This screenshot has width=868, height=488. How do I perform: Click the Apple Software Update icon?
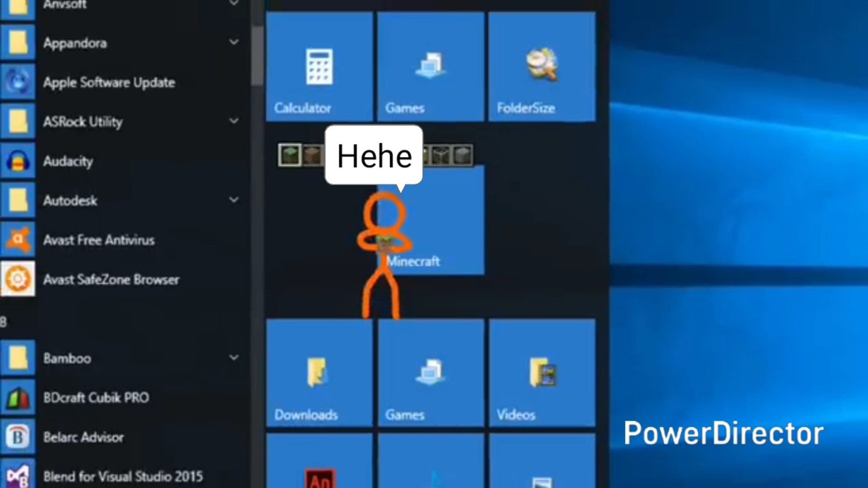click(x=18, y=82)
